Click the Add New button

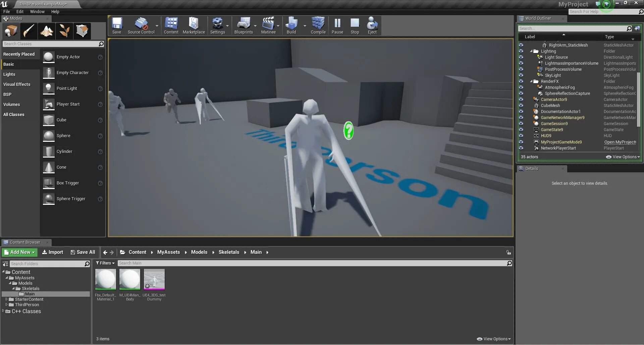pos(19,252)
